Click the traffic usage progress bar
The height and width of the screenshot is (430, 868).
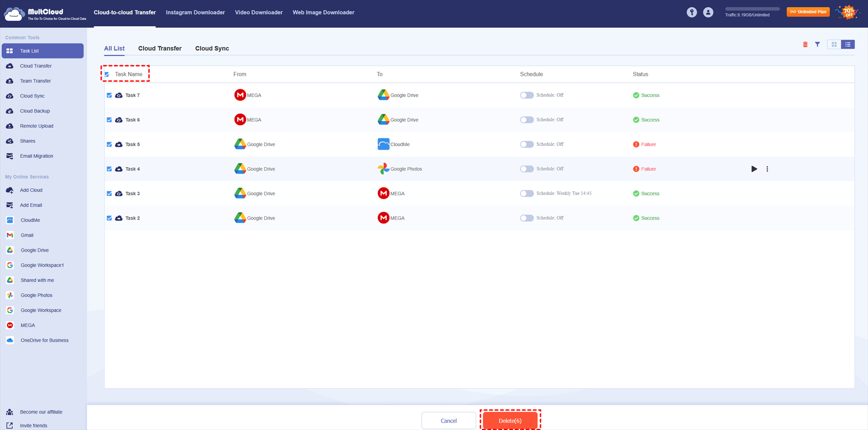[x=752, y=9]
